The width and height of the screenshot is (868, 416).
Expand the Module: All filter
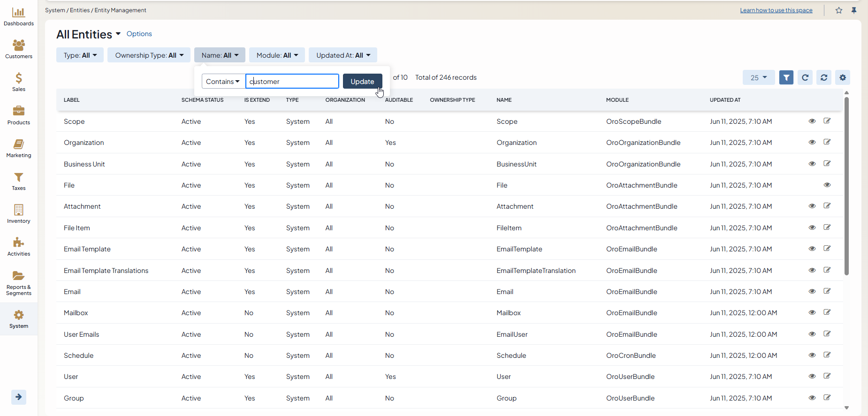277,55
